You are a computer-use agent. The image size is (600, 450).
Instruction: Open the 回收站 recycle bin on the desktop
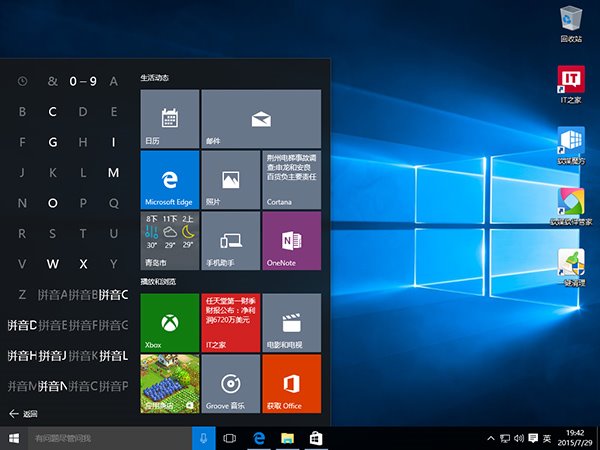571,24
